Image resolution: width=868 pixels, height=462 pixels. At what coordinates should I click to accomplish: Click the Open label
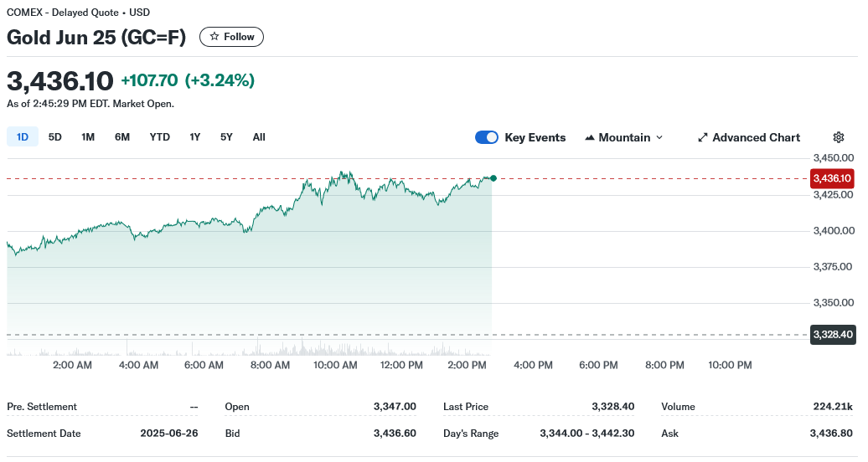pyautogui.click(x=237, y=407)
